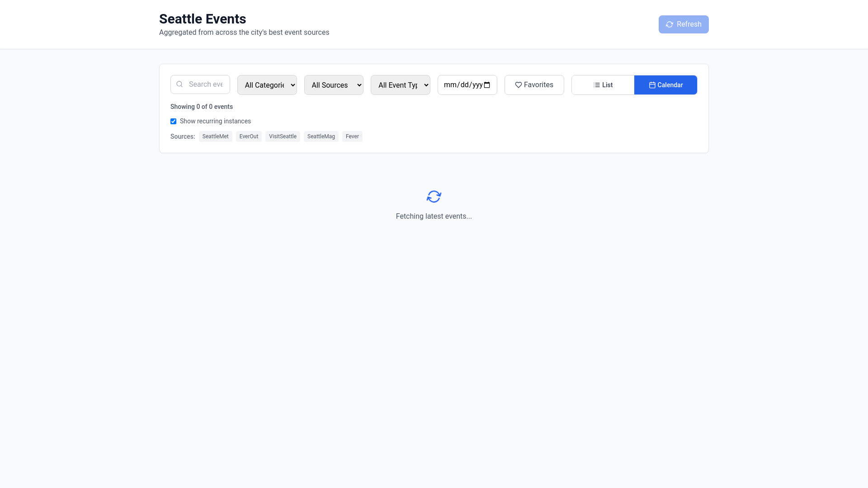The width and height of the screenshot is (868, 488).
Task: Open the date picker calendar icon
Action: (x=487, y=85)
